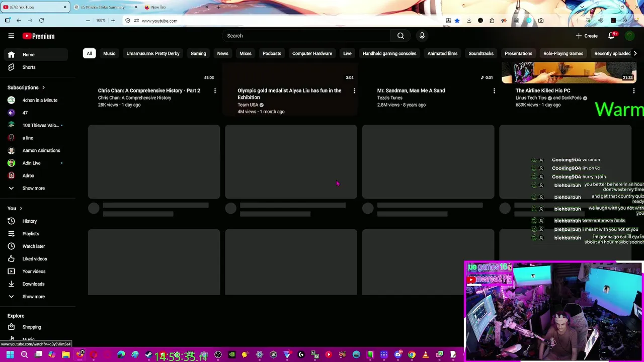This screenshot has height=362, width=644.
Task: Select the Music filter chip
Action: [109, 53]
